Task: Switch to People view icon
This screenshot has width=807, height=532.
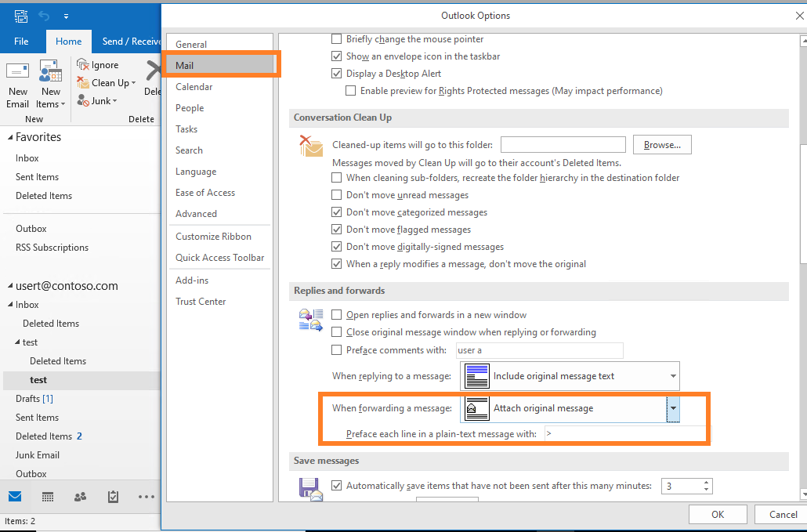Action: (x=80, y=497)
